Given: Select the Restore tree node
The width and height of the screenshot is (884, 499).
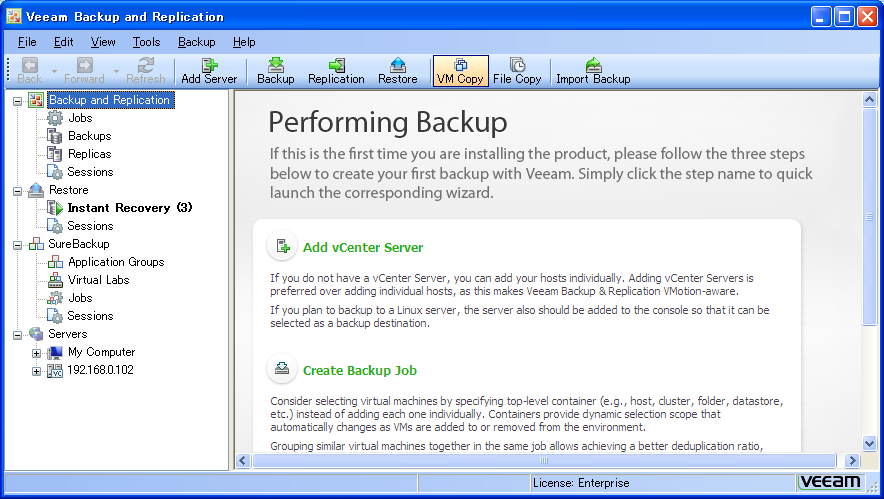Looking at the screenshot, I should pos(68,190).
